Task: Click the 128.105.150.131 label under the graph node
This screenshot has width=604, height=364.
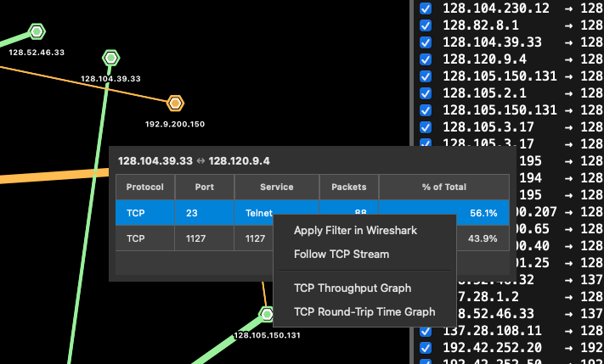Action: 267,335
